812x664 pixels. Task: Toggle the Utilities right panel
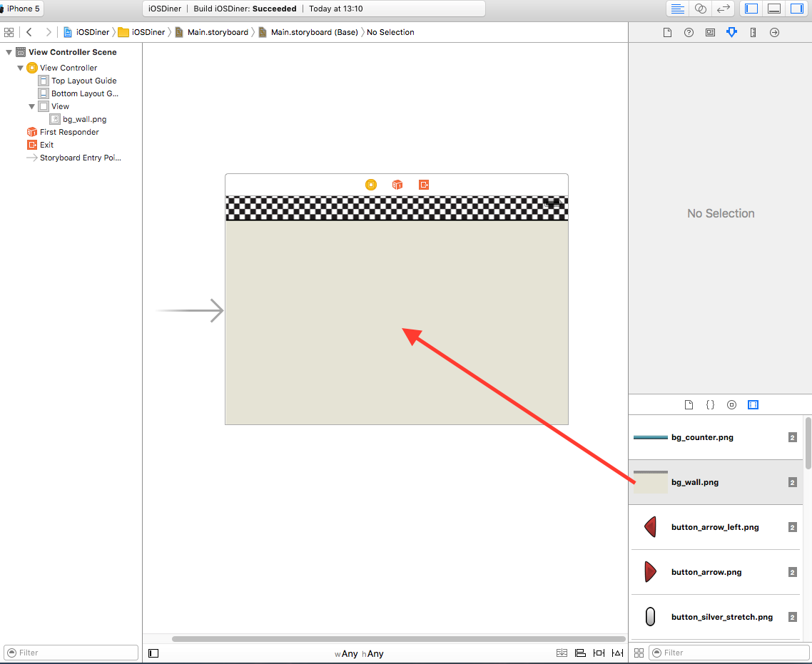796,9
